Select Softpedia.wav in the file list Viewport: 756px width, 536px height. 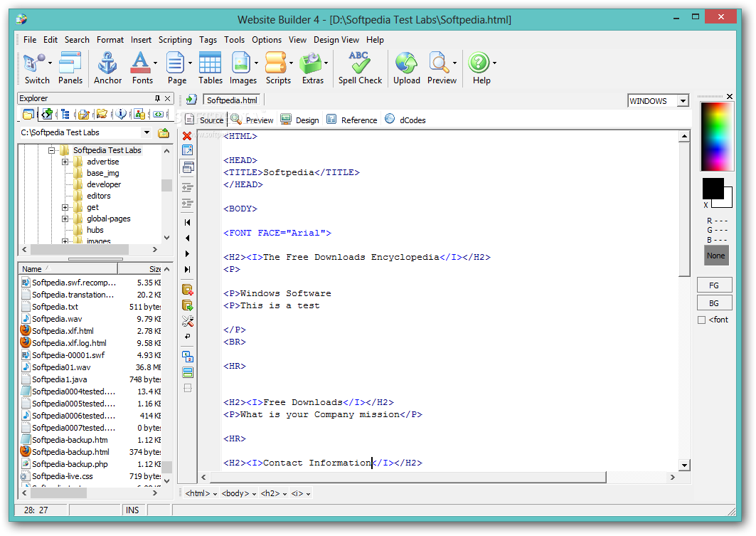pyautogui.click(x=57, y=319)
